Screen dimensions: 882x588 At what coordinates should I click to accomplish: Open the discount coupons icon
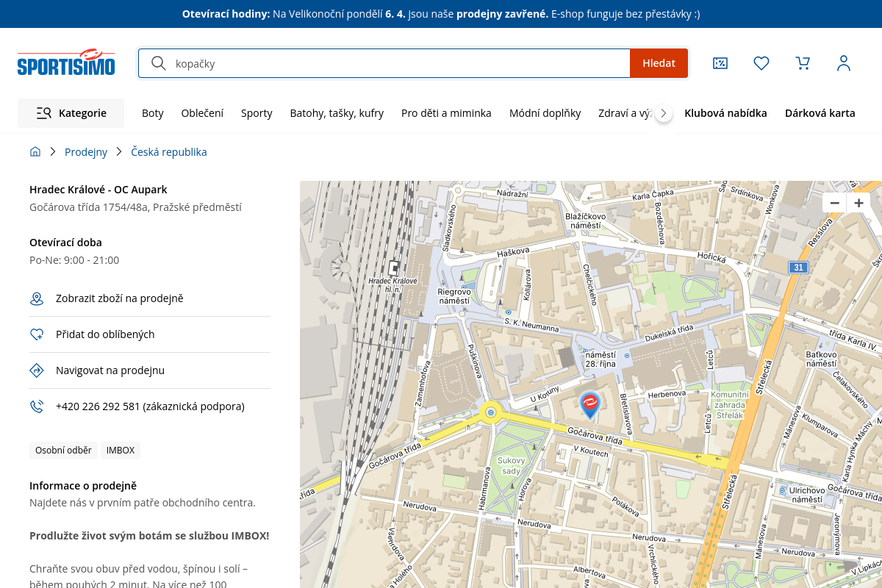[x=720, y=63]
